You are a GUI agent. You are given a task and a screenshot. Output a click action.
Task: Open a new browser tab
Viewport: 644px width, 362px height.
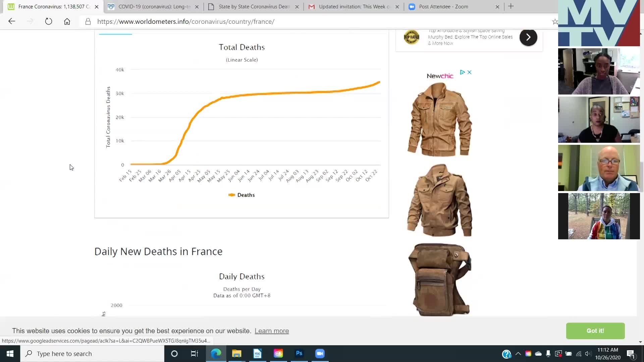[x=511, y=6]
